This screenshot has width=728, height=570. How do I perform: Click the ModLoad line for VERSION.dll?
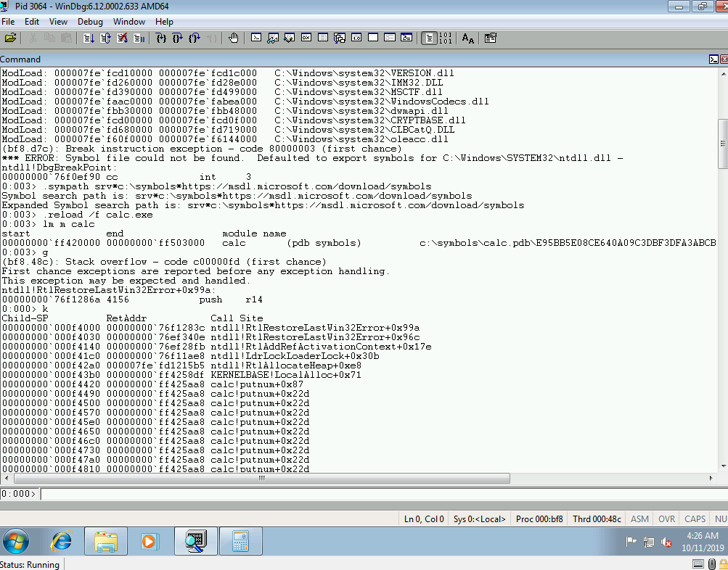pos(228,73)
